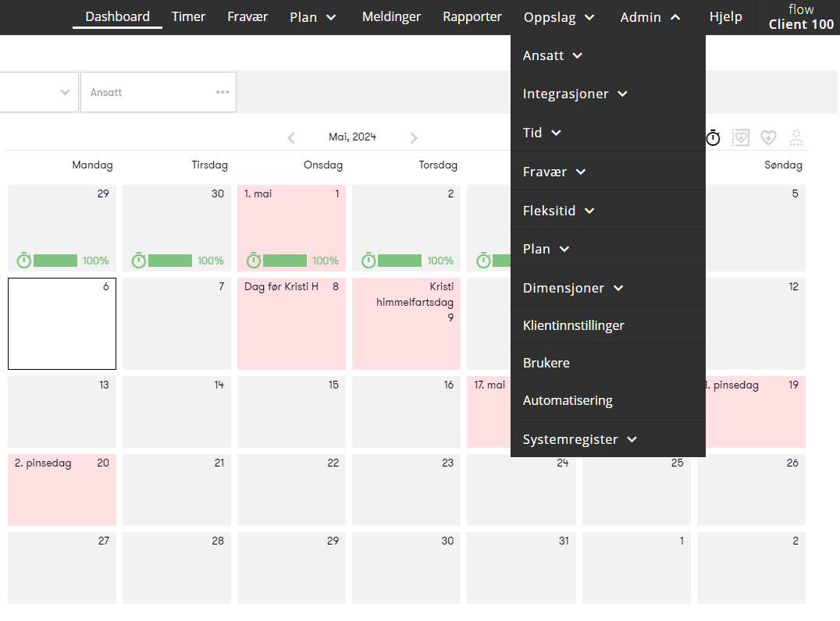The width and height of the screenshot is (840, 621).
Task: Click the stopwatch icon on 1. mai
Action: 254,261
